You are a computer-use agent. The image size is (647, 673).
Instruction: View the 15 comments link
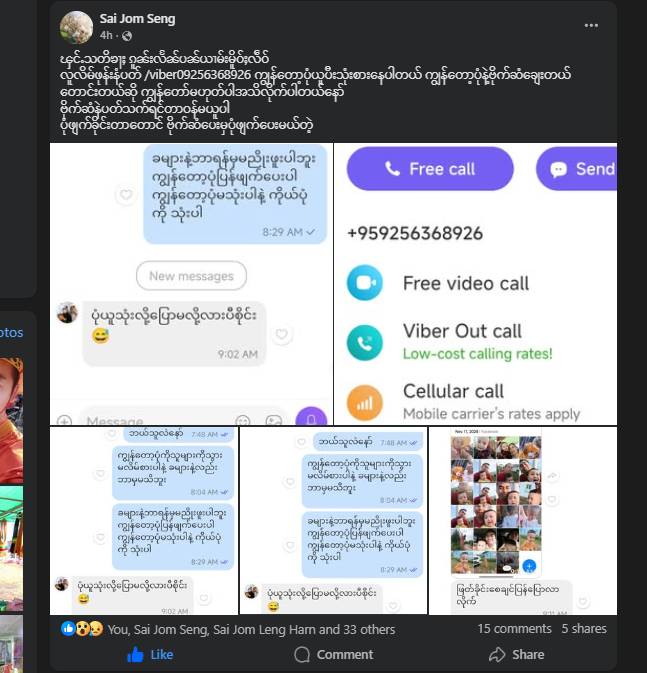click(x=514, y=629)
